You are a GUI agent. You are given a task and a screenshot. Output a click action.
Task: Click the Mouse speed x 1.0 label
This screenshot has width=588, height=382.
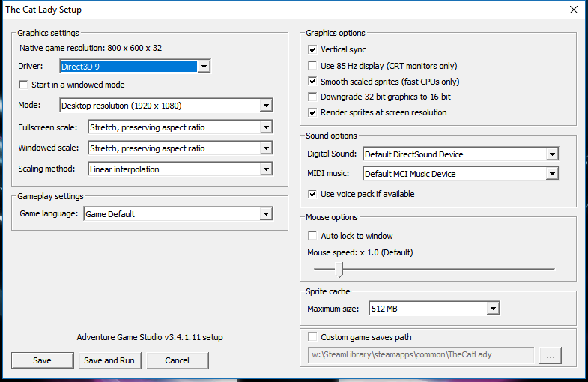[360, 252]
